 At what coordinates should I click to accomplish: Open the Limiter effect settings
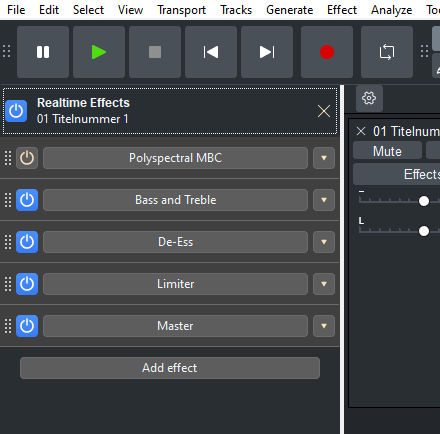click(175, 284)
